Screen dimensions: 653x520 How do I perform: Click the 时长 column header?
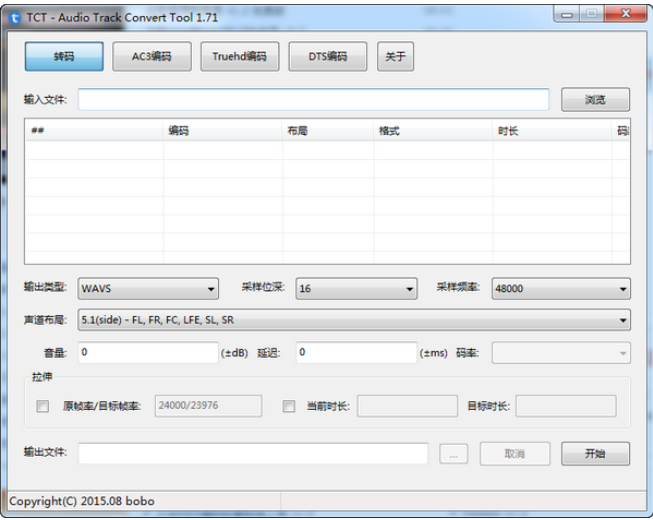click(552, 131)
